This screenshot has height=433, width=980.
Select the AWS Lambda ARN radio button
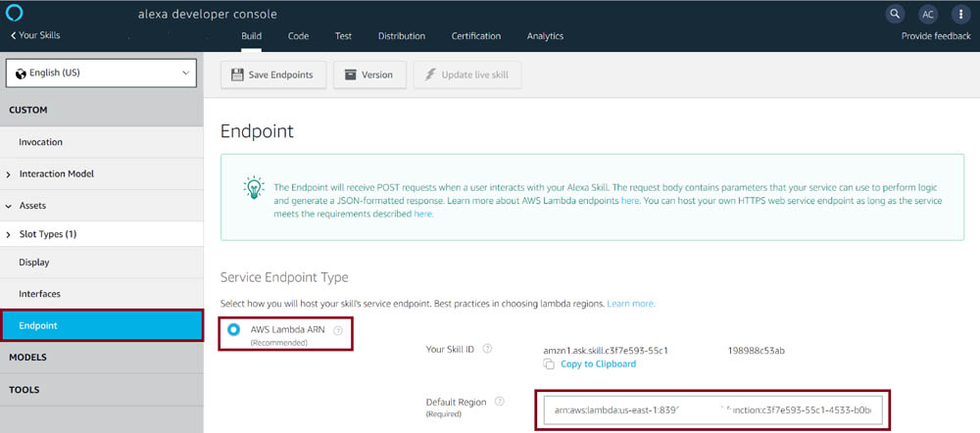click(234, 329)
